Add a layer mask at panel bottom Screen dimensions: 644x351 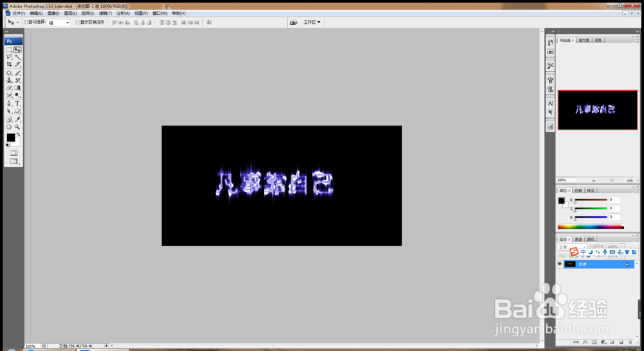594,342
